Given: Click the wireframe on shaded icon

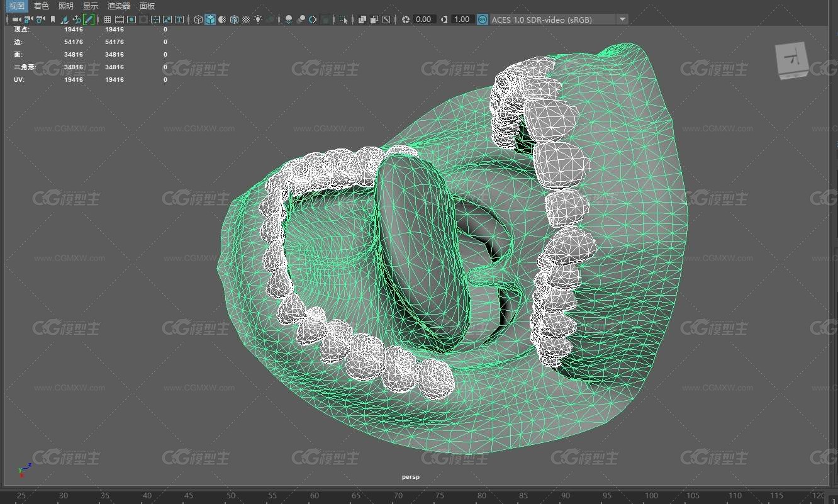Looking at the screenshot, I should coord(234,20).
